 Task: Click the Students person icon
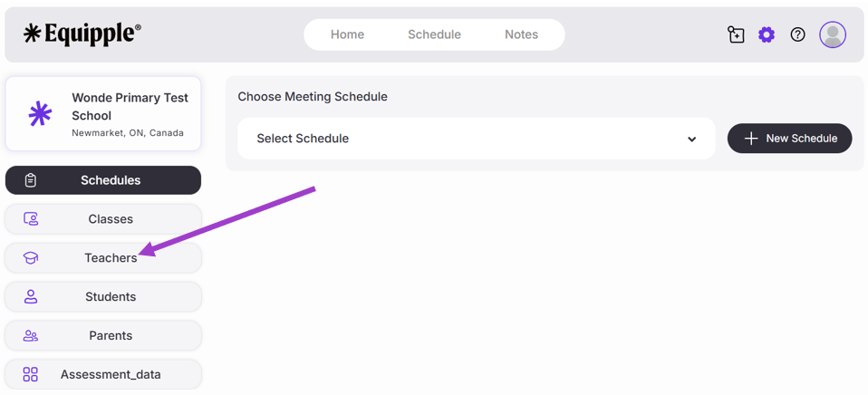tap(31, 297)
